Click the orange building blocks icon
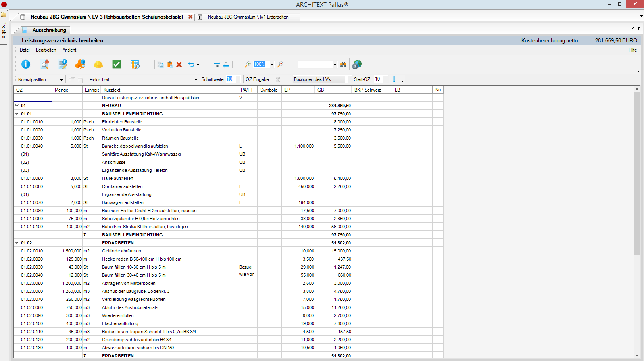644x361 pixels. pos(80,64)
